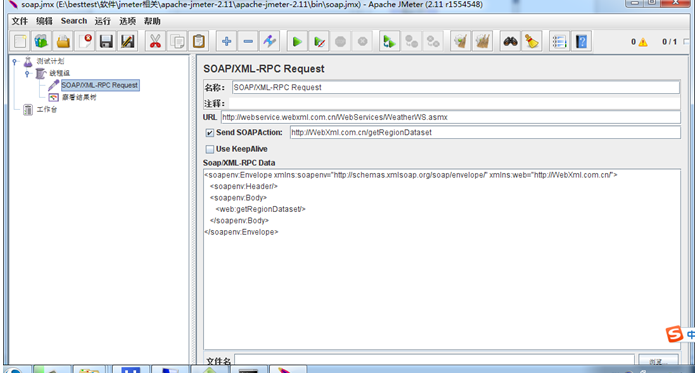This screenshot has width=696, height=373.
Task: Click the Shutdown test icon
Action: (x=362, y=42)
